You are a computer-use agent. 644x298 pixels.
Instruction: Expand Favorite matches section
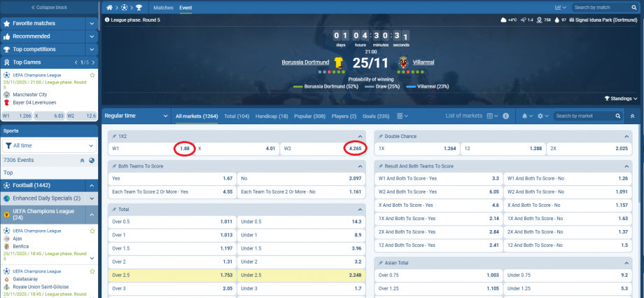click(92, 23)
